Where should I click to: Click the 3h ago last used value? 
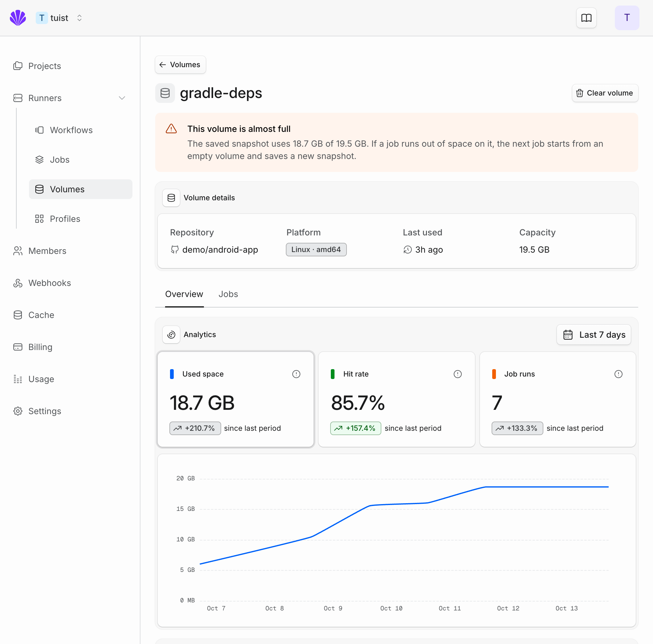tap(423, 250)
